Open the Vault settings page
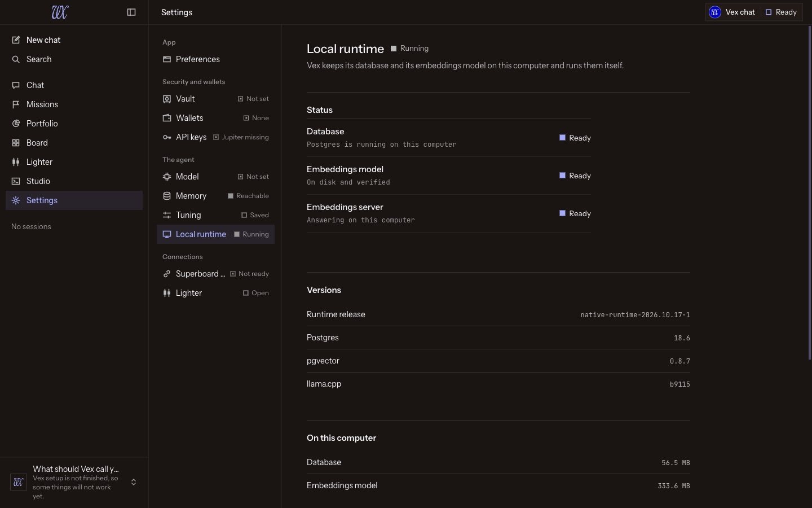Screen dimensions: 812x508 pos(215,99)
